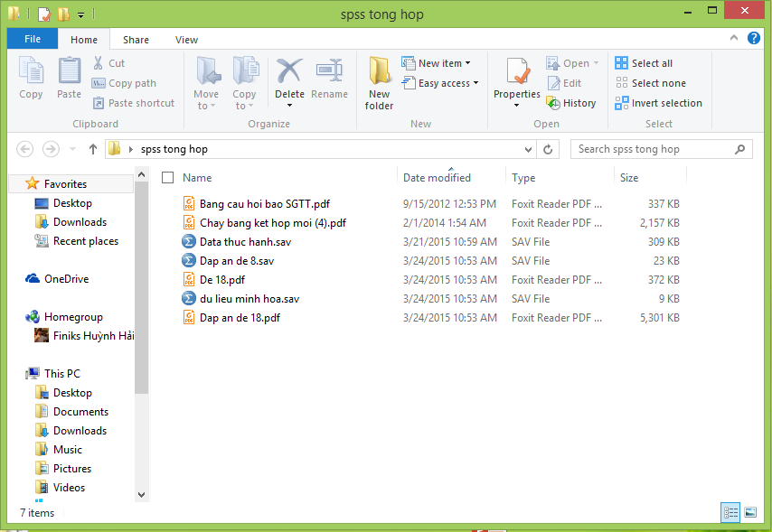The width and height of the screenshot is (772, 532).
Task: Click the navigation pane scrollbar thumb
Action: click(x=141, y=288)
